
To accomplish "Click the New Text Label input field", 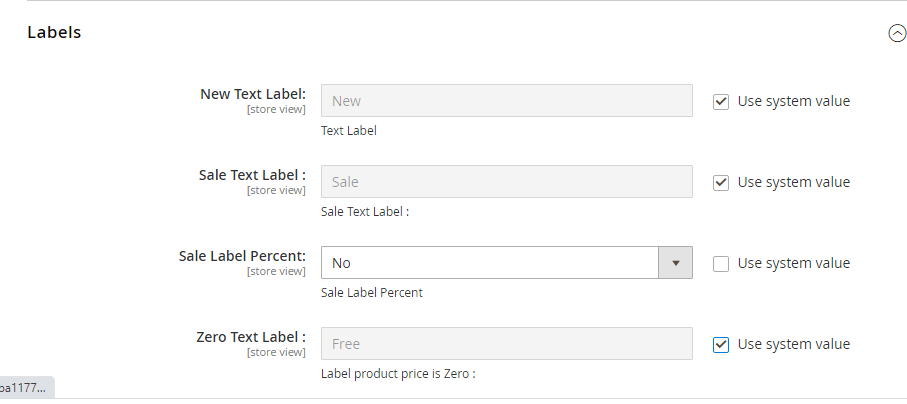I will click(x=506, y=101).
